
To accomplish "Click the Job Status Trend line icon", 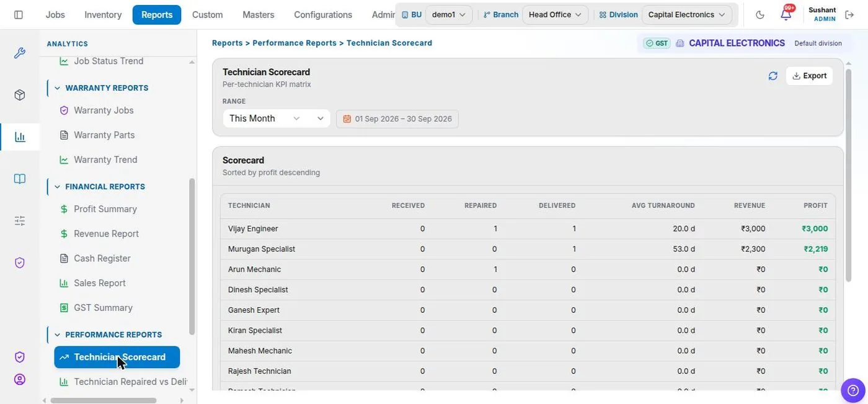I will 64,61.
